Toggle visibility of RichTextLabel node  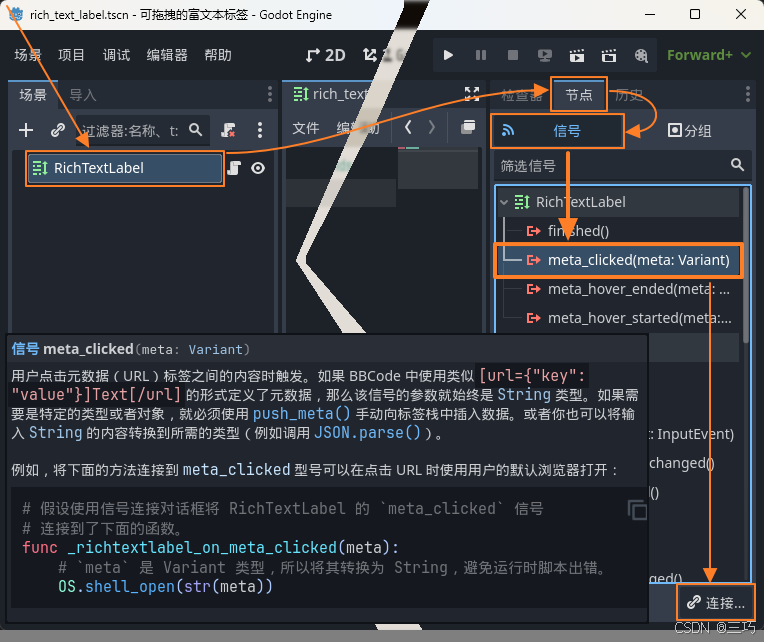(258, 168)
